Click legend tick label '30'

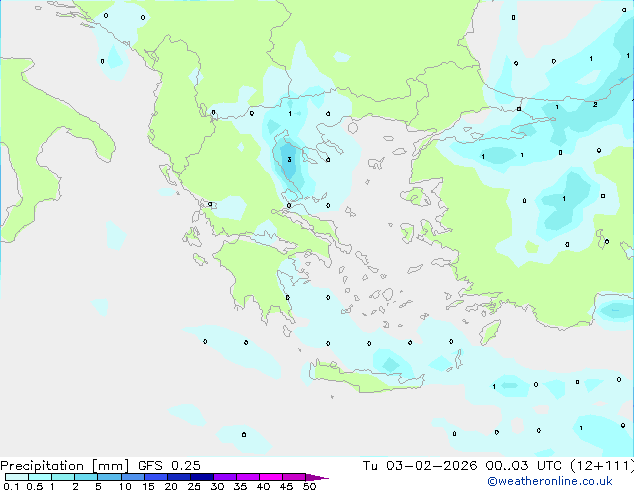[x=217, y=486]
